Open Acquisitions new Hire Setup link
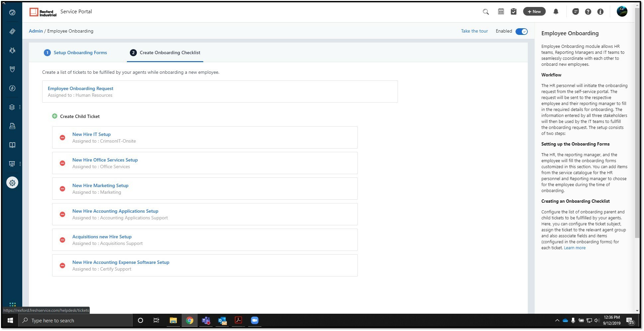Screen dimensions: 644x331 102,237
